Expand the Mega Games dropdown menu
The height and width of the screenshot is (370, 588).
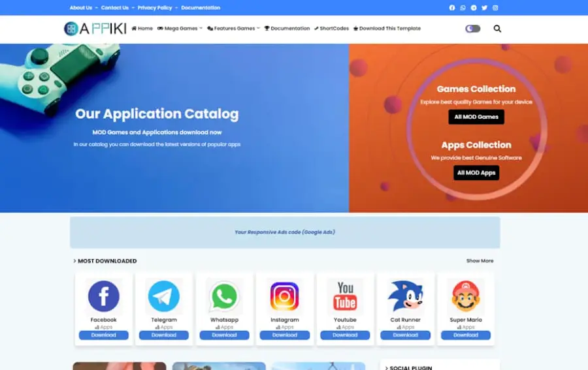coord(180,29)
